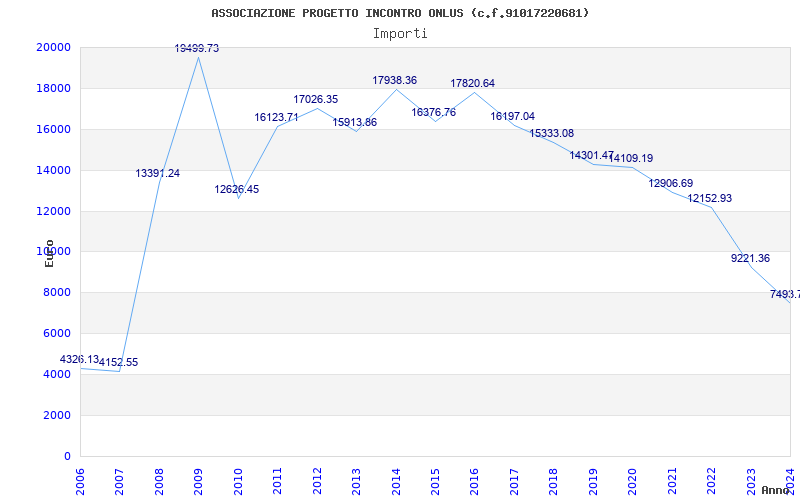Select the 19499.73 peak data label
This screenshot has height=500, width=800.
(197, 48)
